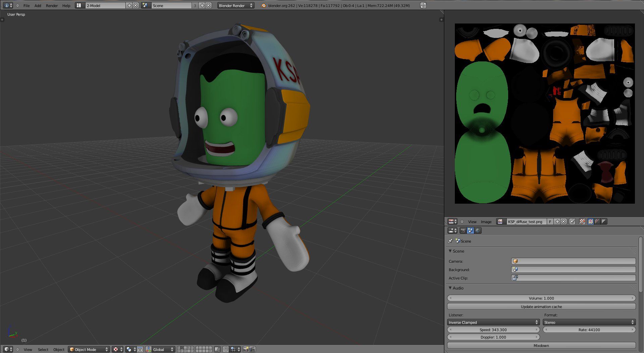
Task: Enable snapping magnet icon in 3D view header
Action: click(x=226, y=349)
